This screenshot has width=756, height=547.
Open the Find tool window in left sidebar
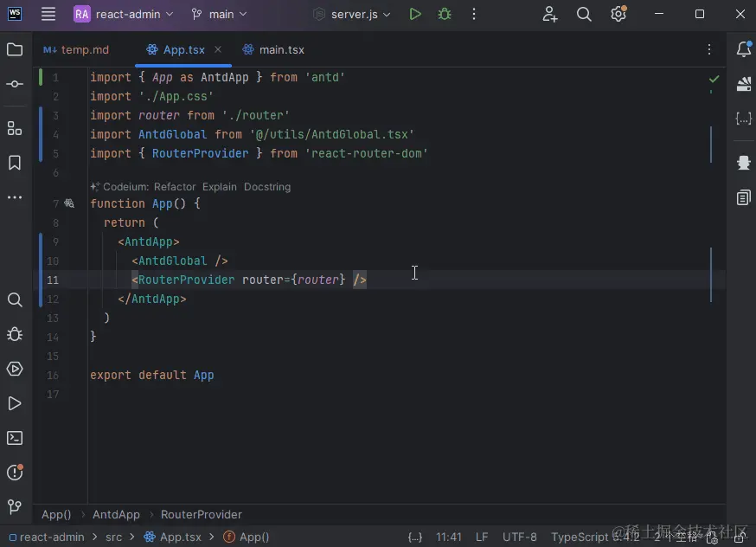(x=15, y=299)
